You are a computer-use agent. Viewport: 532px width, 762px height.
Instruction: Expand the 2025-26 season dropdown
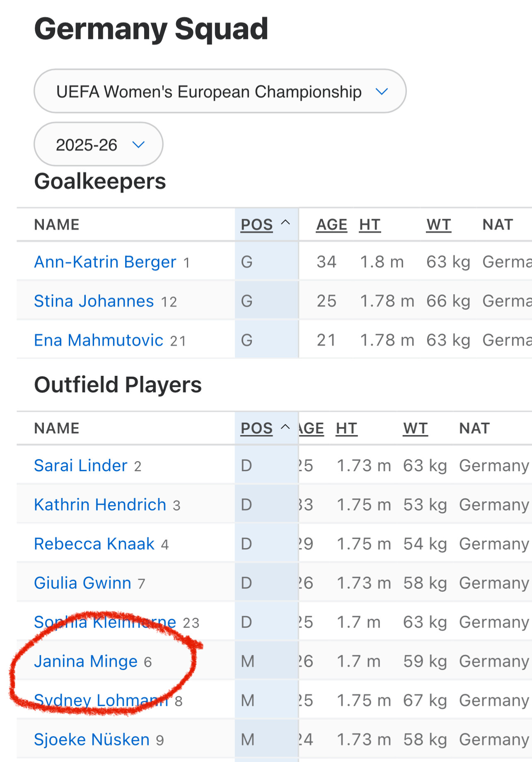coord(99,144)
